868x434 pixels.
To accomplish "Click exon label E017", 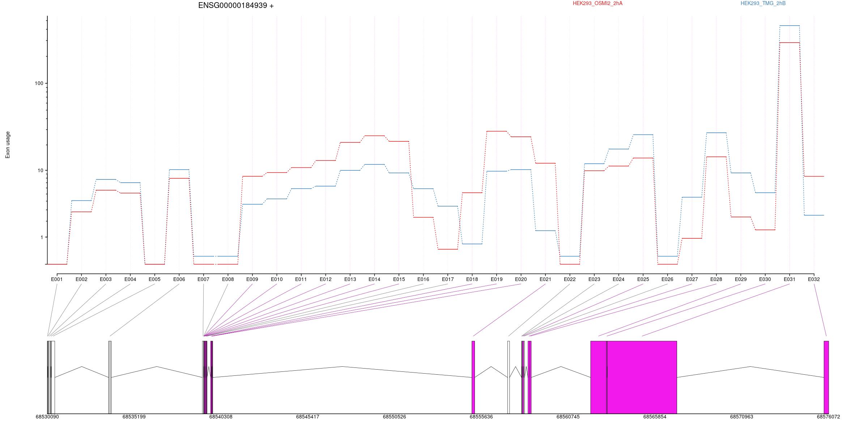I will (448, 279).
